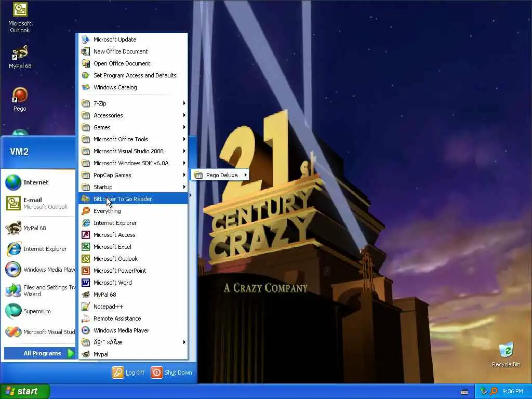Open the Recycle Bin
This screenshot has width=532, height=399.
pos(506,355)
